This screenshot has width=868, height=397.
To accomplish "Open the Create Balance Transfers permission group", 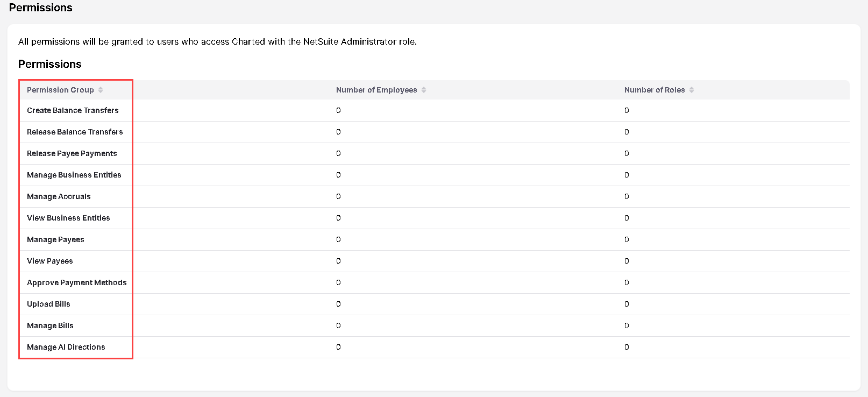I will tap(73, 110).
